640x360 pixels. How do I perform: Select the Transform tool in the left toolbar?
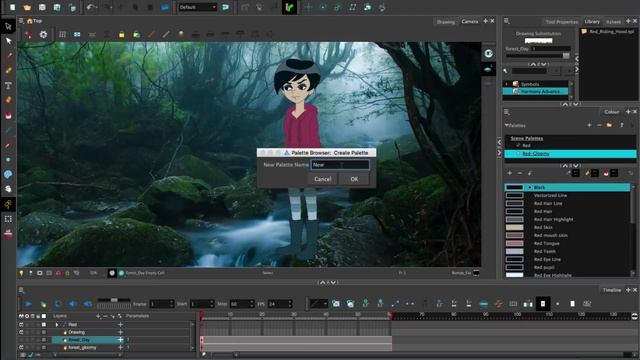(8, 26)
